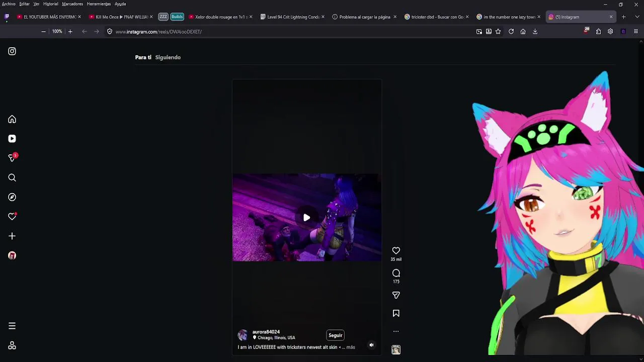Switch to ZZZ pinned tab

[163, 17]
